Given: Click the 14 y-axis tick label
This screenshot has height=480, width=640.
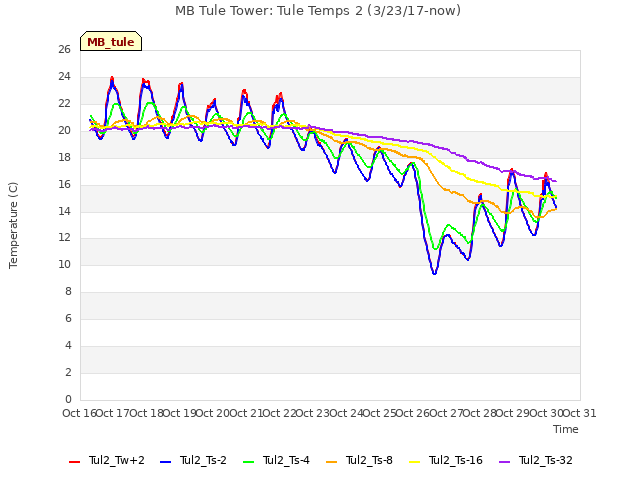Looking at the screenshot, I should point(64,211).
